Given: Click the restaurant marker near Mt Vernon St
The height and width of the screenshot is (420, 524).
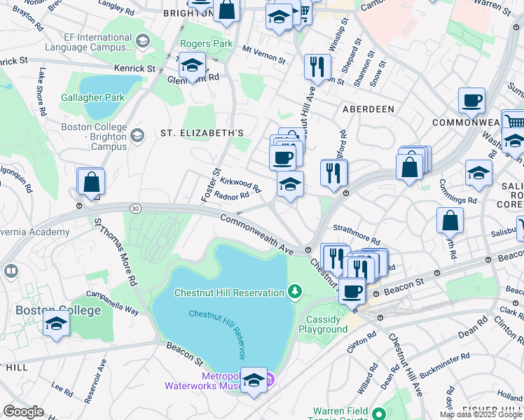Looking at the screenshot, I should (317, 69).
